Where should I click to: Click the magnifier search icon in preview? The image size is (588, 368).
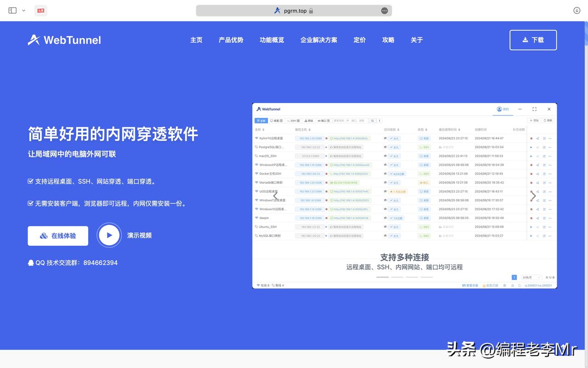pyautogui.click(x=373, y=121)
